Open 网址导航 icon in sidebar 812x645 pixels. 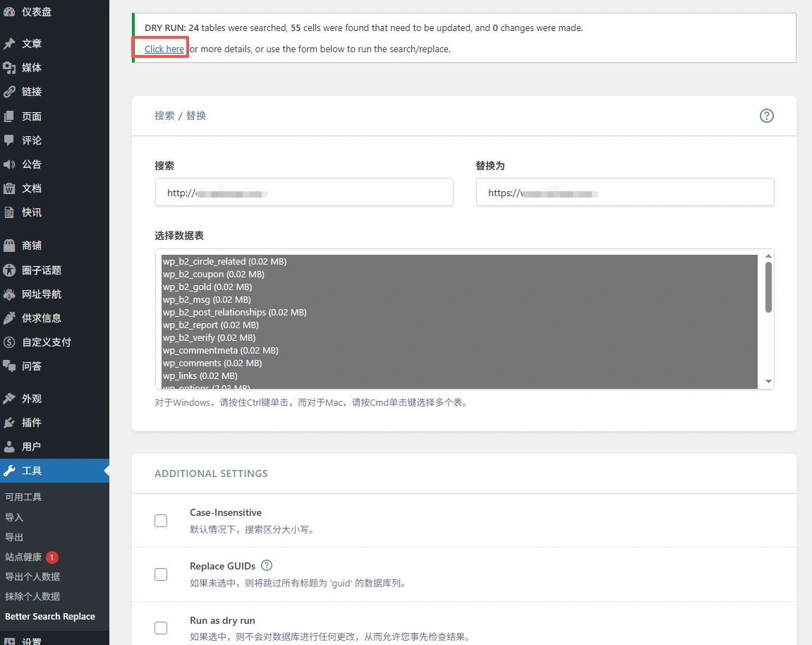coord(9,294)
